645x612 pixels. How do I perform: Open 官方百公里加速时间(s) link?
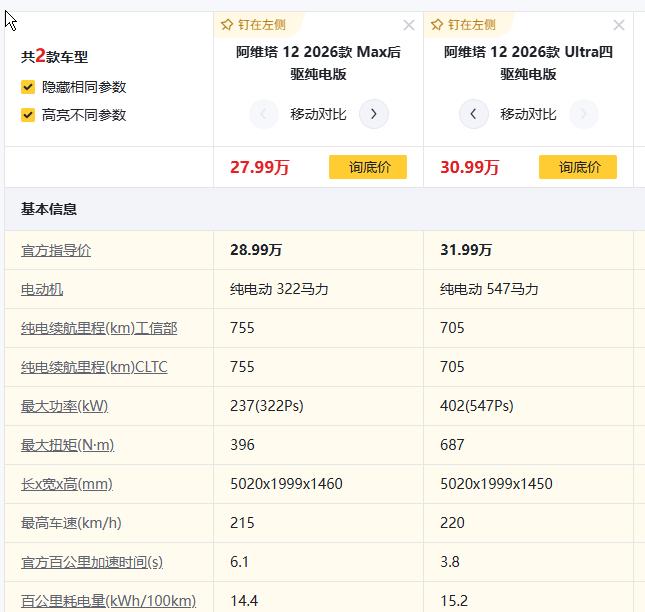pos(92,562)
